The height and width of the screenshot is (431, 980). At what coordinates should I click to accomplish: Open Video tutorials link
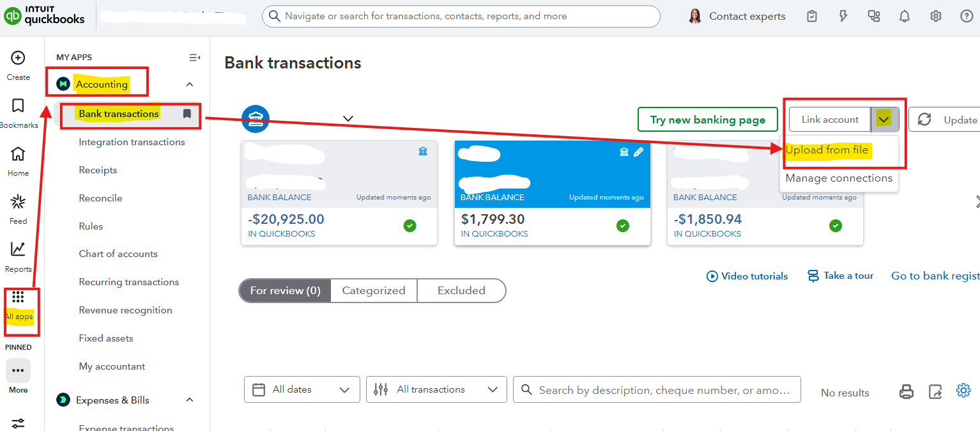pyautogui.click(x=747, y=276)
